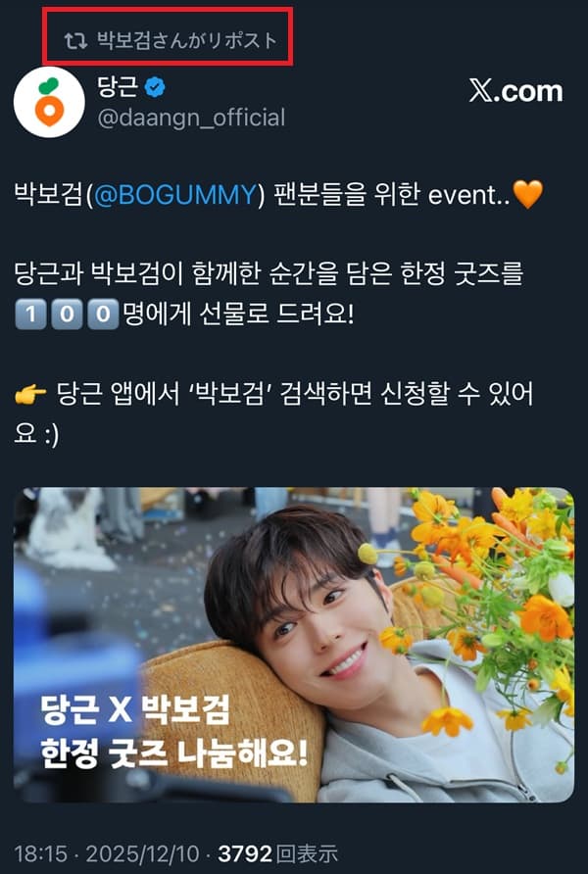Click the pointing hand emoji
The width and height of the screenshot is (588, 874).
(30, 395)
